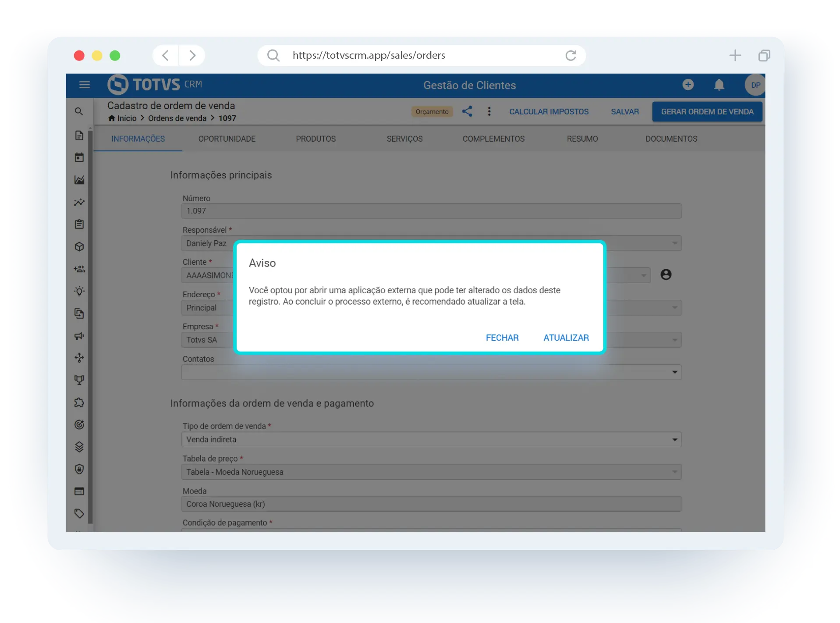Image resolution: width=840 pixels, height=623 pixels.
Task: Expand the Cliente dropdown arrow
Action: pyautogui.click(x=643, y=275)
